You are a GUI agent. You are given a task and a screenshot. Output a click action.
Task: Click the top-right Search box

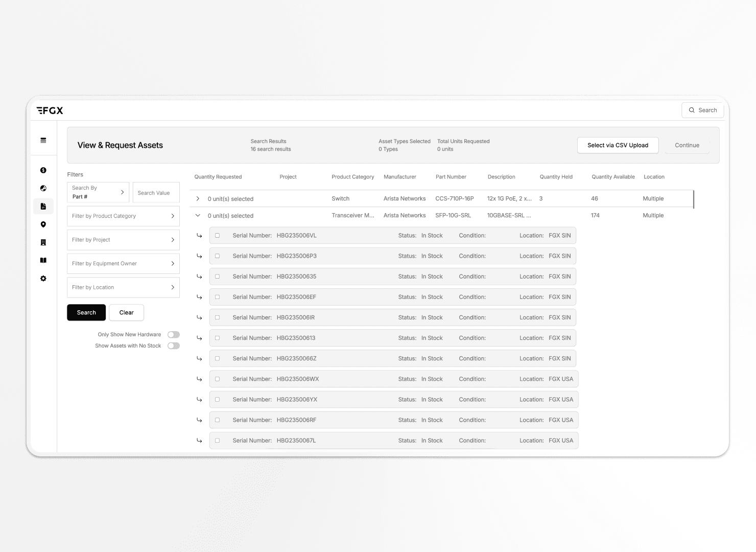tap(702, 110)
